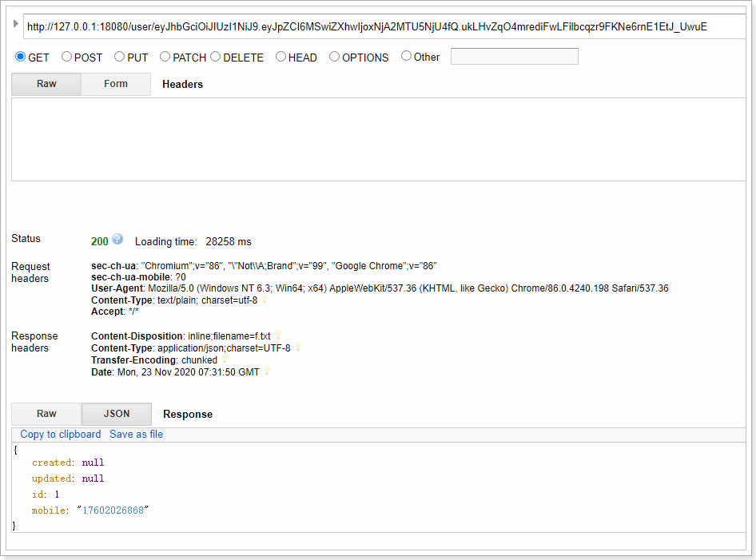Select the DELETE method option
The image size is (756, 560).
tap(216, 57)
